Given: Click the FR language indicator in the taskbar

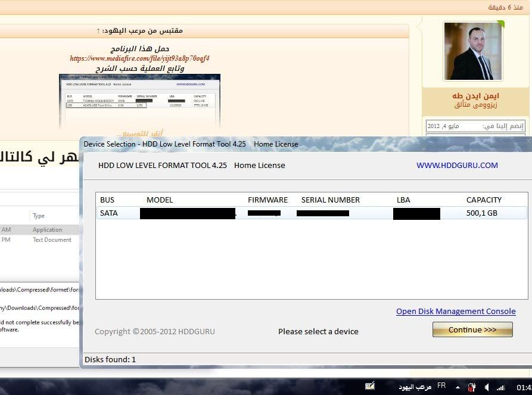Looking at the screenshot, I should [x=441, y=385].
